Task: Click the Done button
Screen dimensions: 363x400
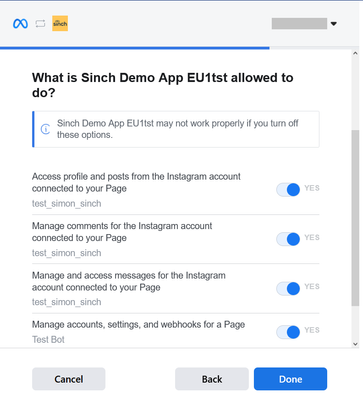Action: 290,379
